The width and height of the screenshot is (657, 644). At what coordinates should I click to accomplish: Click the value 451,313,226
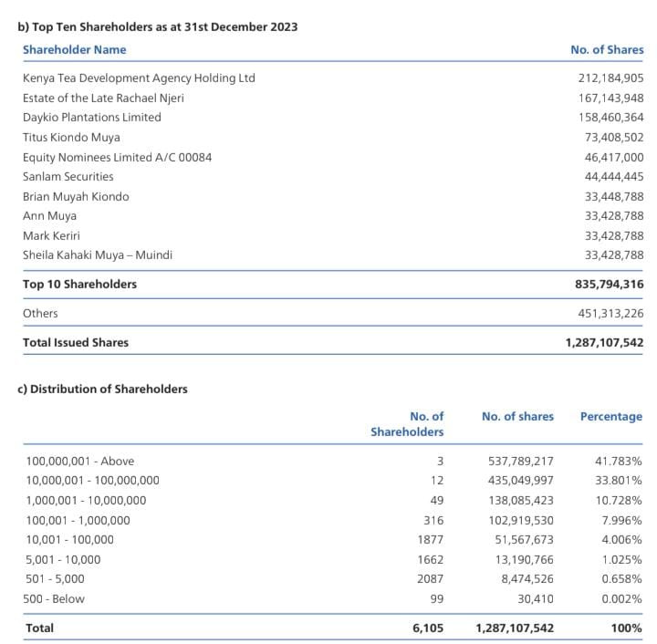tap(610, 314)
